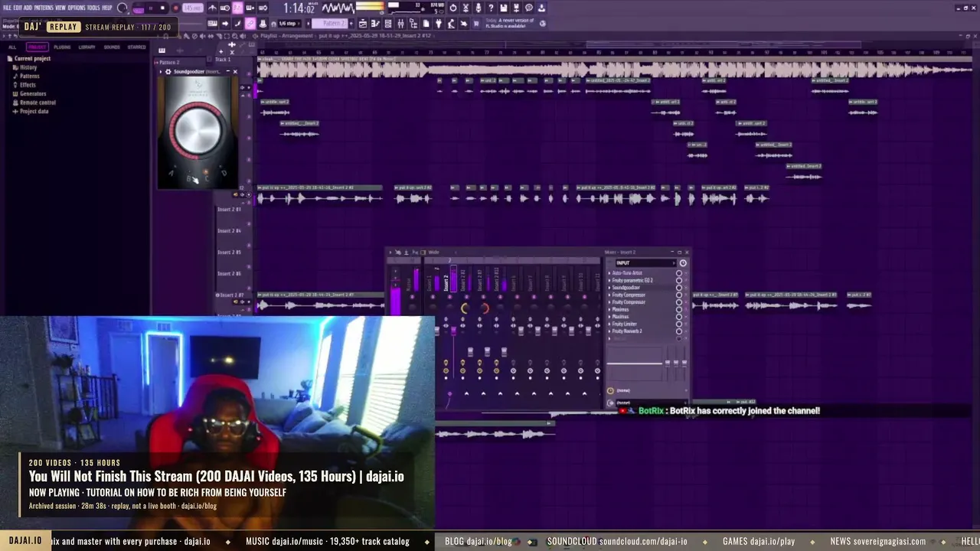Click the microphone recording icon in top toolbar
The width and height of the screenshot is (980, 551).
click(x=479, y=8)
